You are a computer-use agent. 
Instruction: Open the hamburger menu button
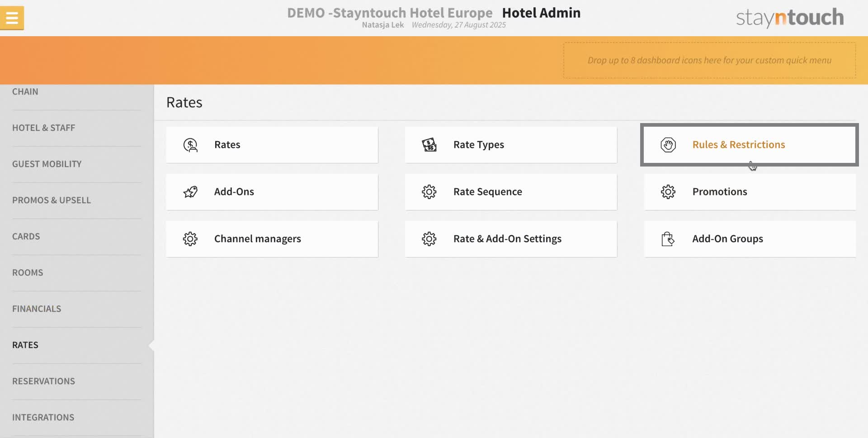tap(12, 18)
